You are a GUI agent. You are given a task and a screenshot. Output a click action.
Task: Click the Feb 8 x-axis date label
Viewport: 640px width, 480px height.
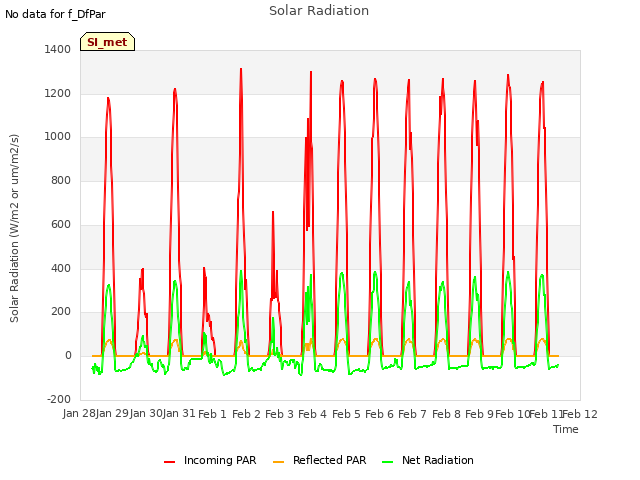coord(446,414)
